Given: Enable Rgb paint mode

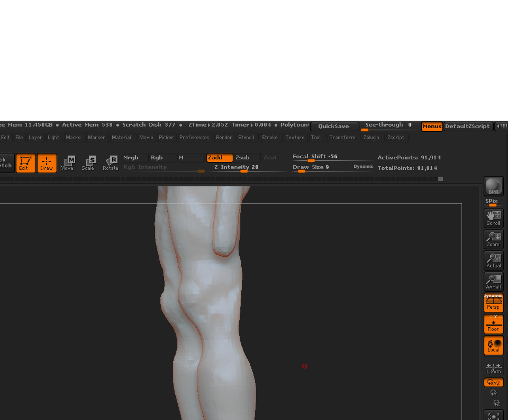Looking at the screenshot, I should pos(162,157).
